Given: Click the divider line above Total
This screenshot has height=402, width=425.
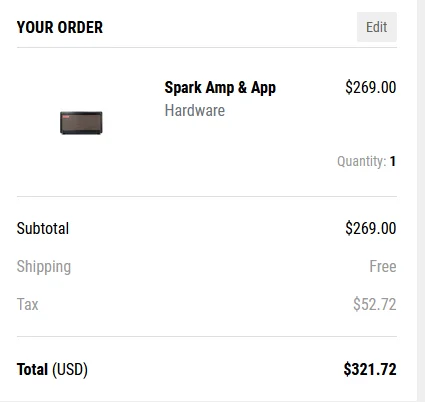Looking at the screenshot, I should pos(207,336).
